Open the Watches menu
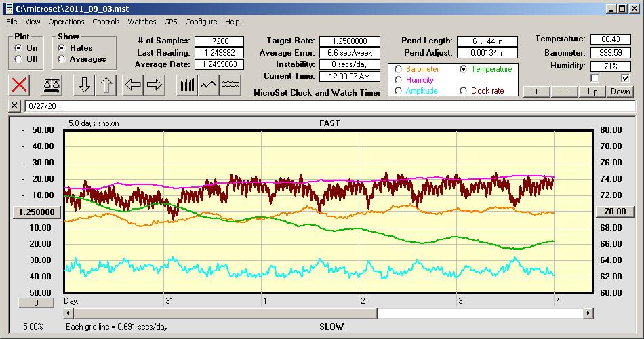This screenshot has width=644, height=339. click(x=142, y=22)
